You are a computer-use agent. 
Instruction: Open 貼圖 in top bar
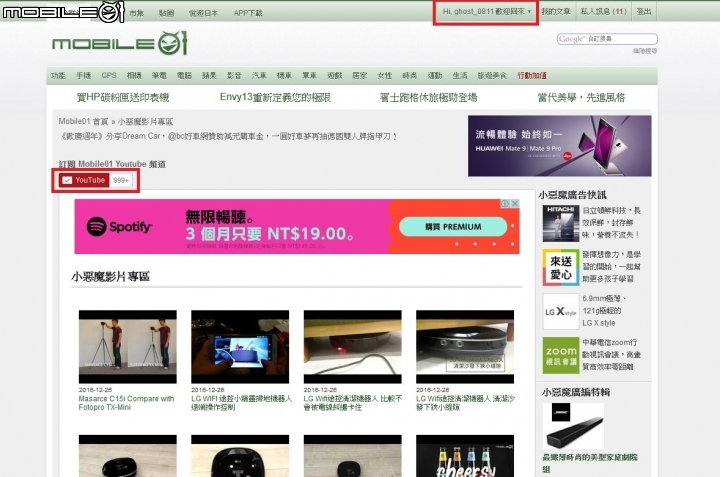(166, 13)
